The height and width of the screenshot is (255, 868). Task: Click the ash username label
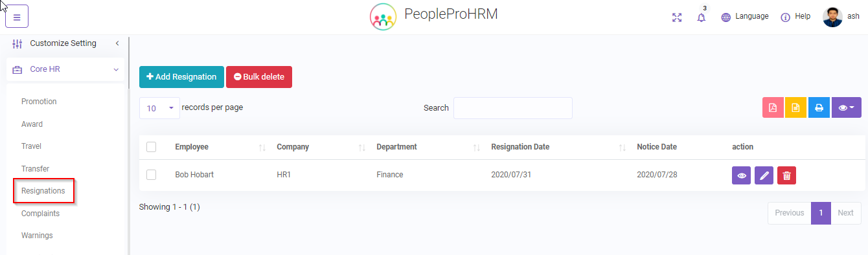[853, 17]
